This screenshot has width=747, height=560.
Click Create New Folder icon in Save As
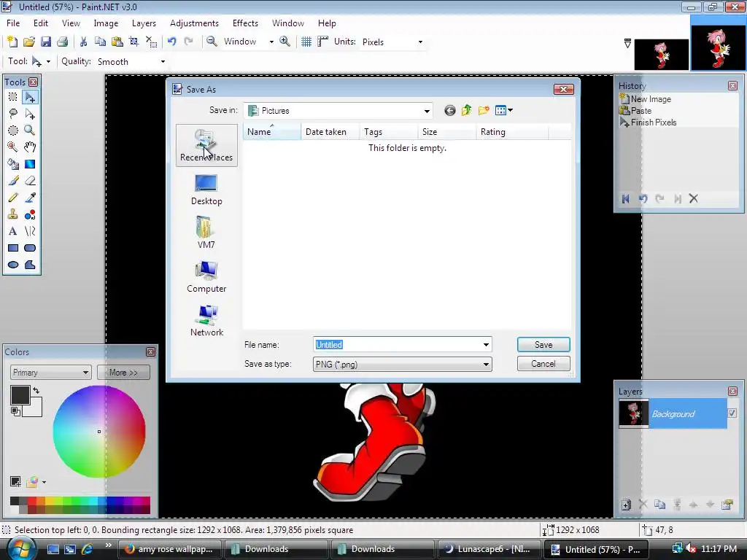click(x=484, y=111)
